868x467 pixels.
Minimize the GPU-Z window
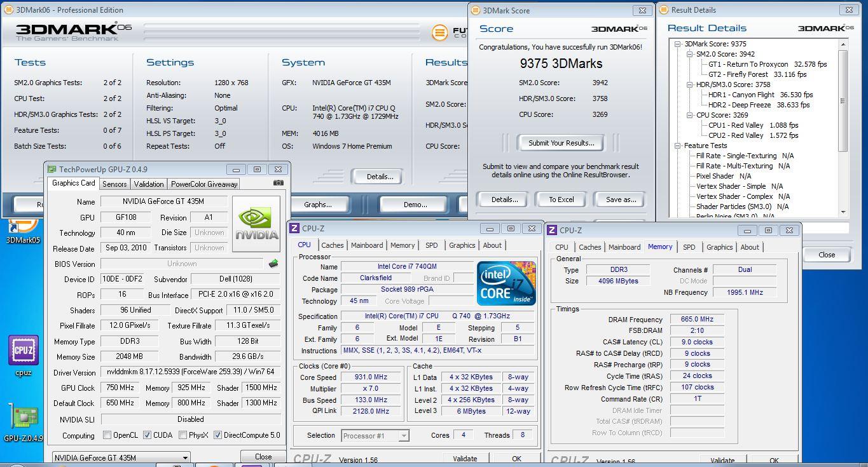[236, 170]
